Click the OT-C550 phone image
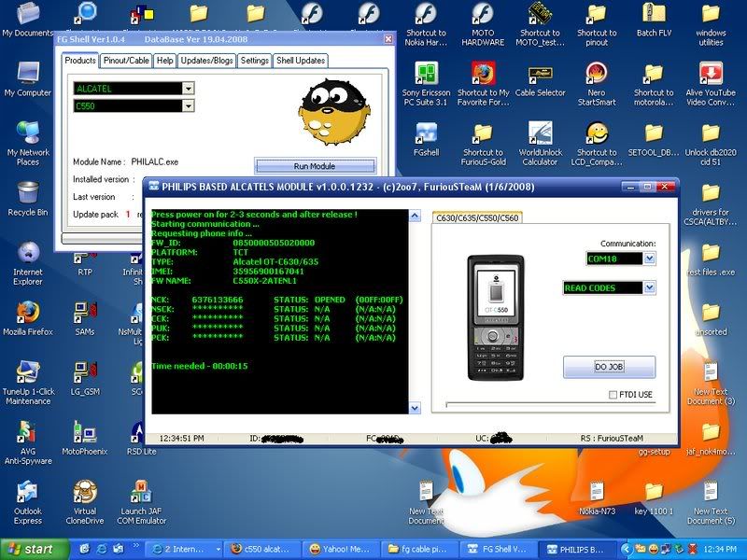This screenshot has height=560, width=747. tap(496, 317)
